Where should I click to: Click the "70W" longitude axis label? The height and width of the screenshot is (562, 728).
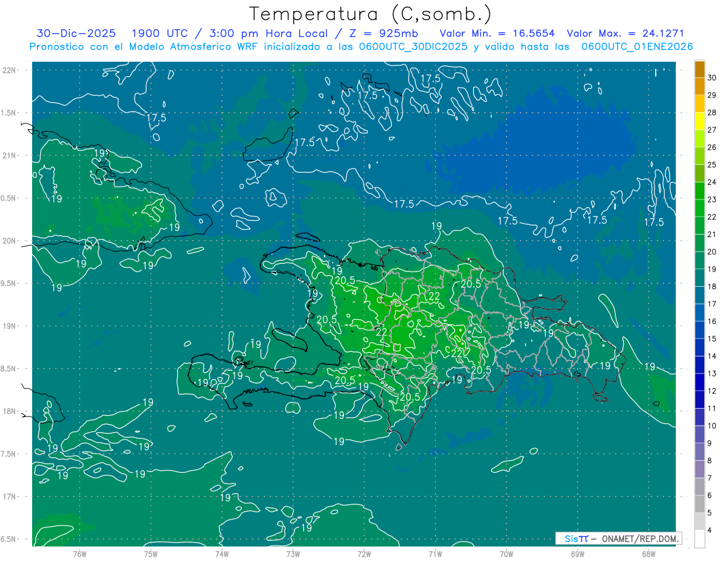(507, 554)
